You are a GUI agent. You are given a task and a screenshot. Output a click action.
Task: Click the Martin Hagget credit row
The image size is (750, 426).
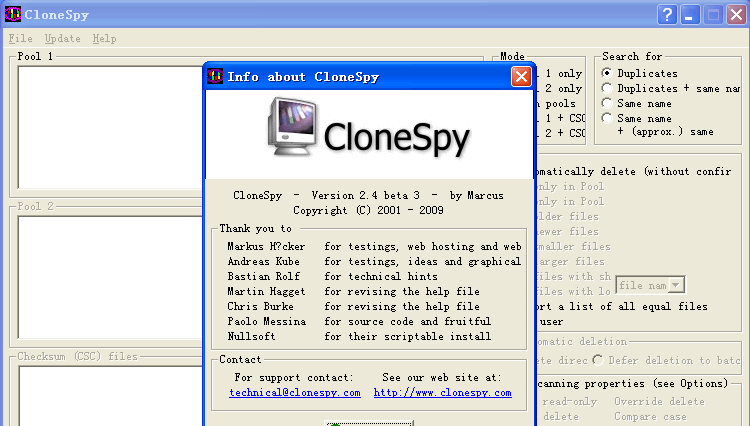point(353,291)
